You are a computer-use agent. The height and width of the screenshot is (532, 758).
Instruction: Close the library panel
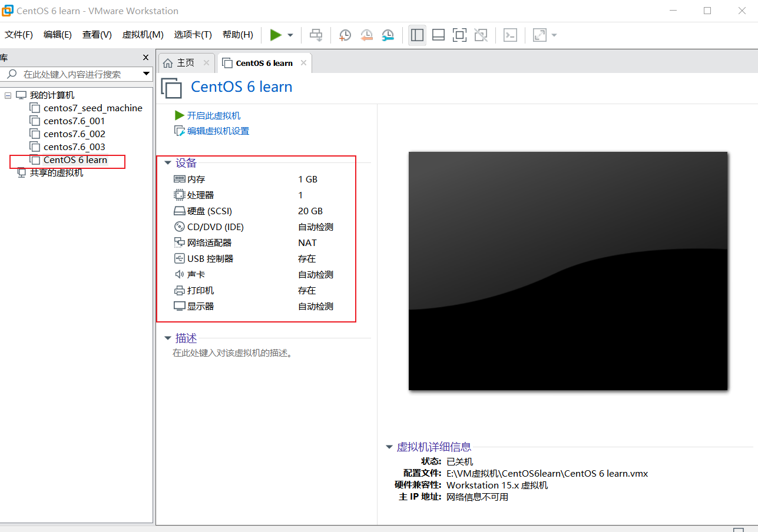click(146, 57)
